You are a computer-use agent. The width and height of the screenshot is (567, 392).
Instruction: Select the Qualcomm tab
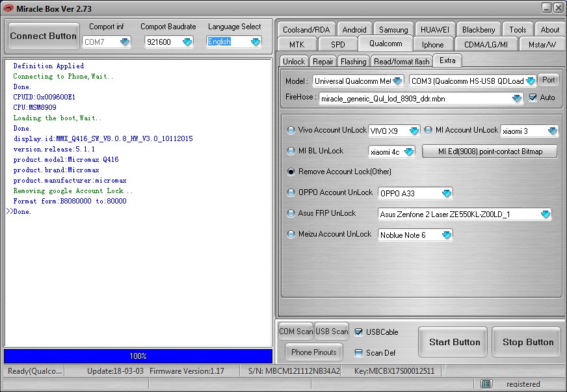(x=386, y=44)
